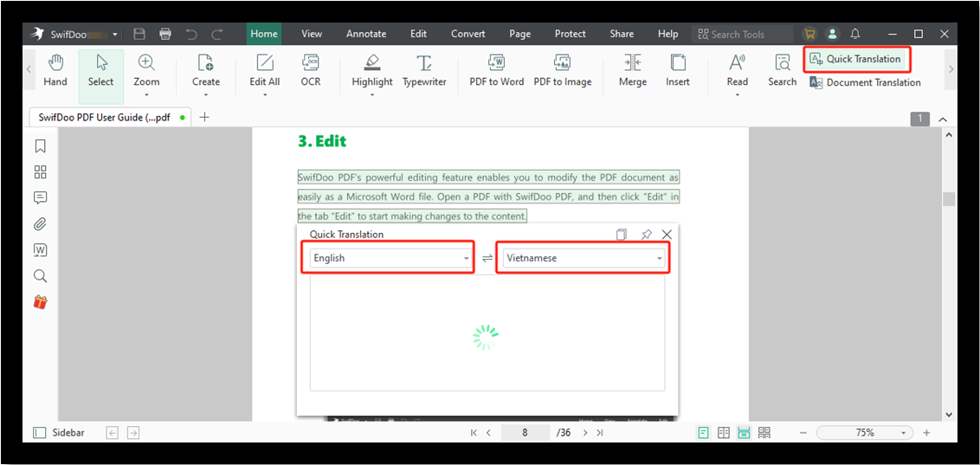Viewport: 980px width, 465px height.
Task: Go to the next page
Action: [585, 432]
